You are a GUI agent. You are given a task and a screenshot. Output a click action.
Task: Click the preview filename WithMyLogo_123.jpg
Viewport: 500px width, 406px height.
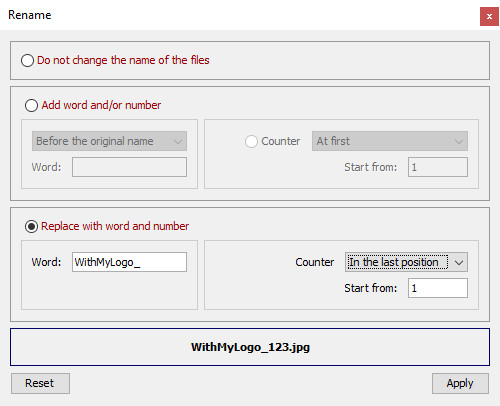(250, 347)
